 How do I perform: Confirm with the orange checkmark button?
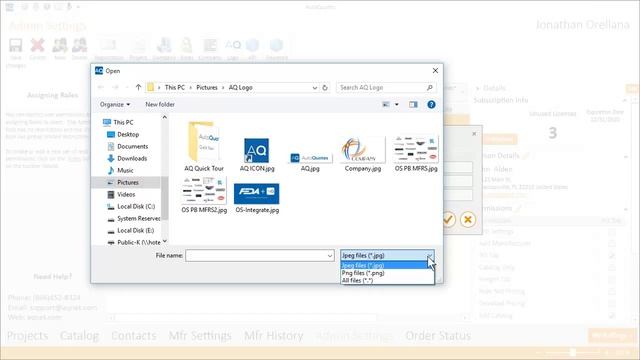point(448,220)
